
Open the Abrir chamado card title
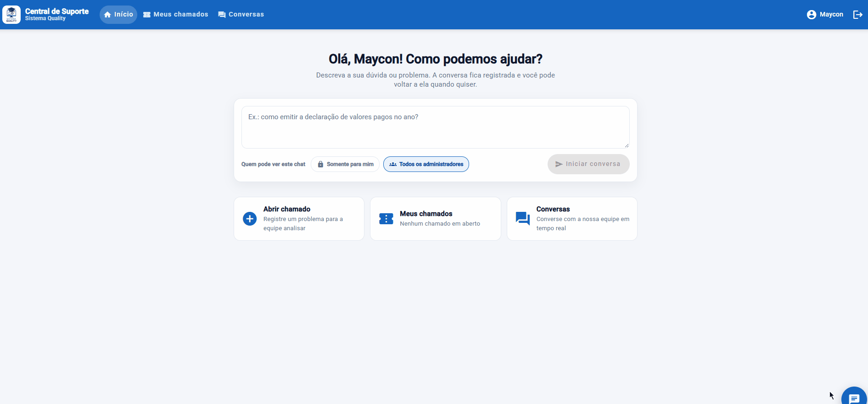click(287, 209)
